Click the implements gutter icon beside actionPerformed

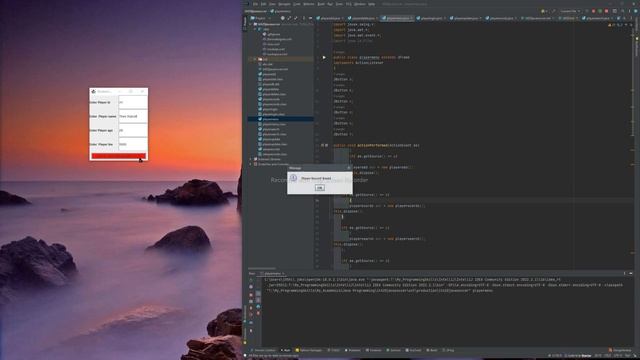click(x=322, y=145)
